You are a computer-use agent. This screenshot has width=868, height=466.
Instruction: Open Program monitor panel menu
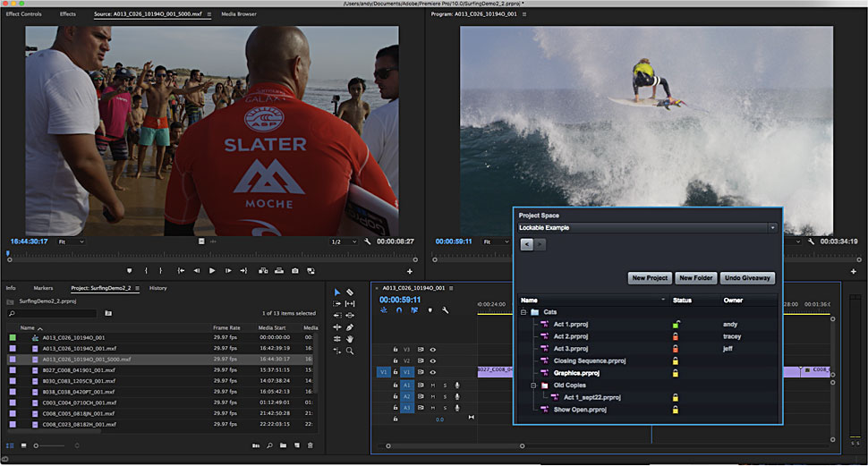coord(524,14)
